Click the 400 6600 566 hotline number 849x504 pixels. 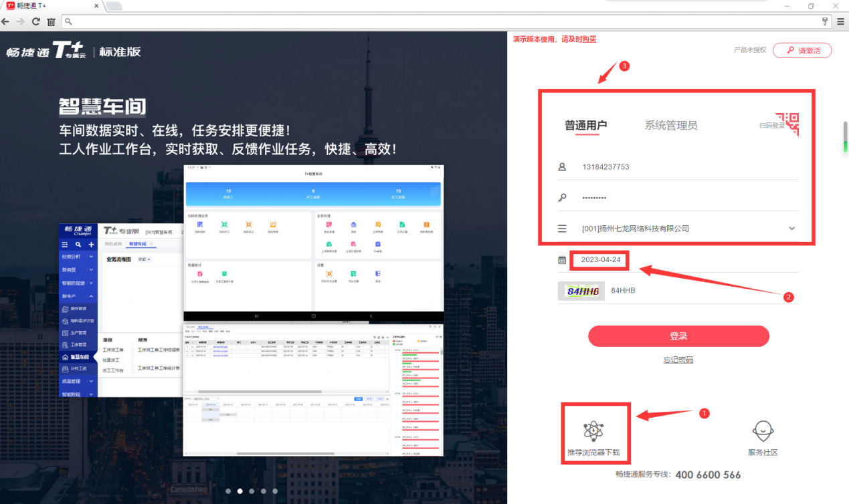point(708,475)
